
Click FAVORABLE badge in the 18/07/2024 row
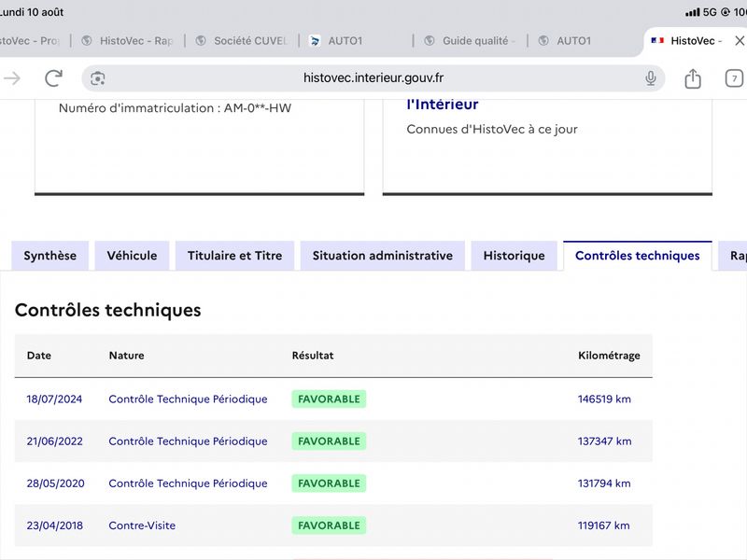pyautogui.click(x=329, y=399)
